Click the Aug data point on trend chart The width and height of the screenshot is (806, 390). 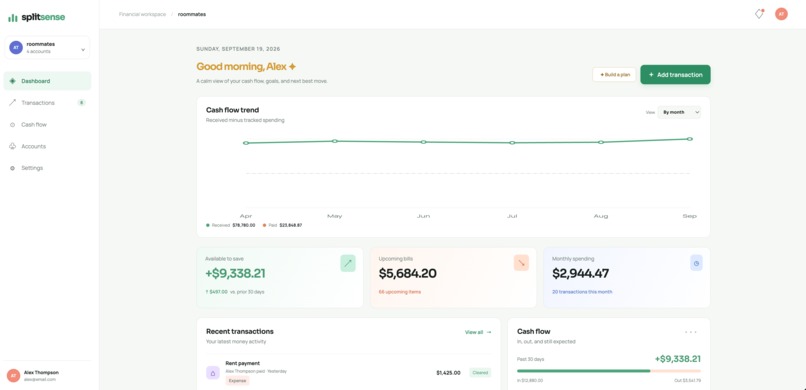click(601, 142)
